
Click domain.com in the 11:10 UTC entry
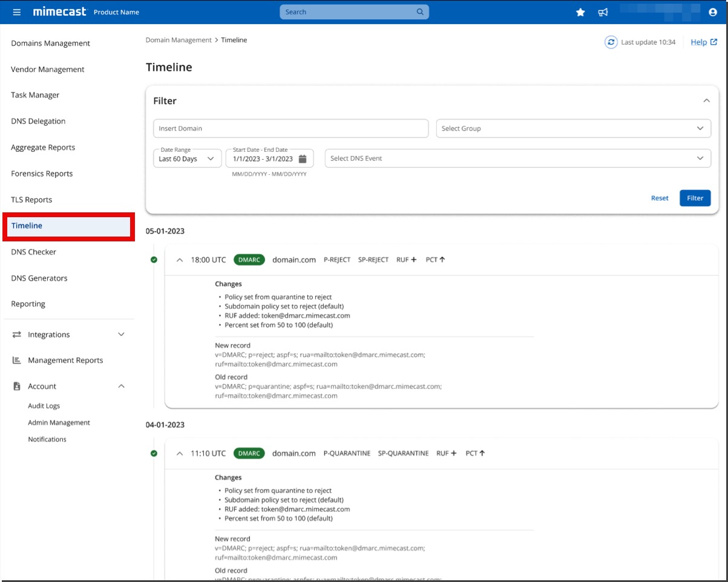(x=294, y=453)
